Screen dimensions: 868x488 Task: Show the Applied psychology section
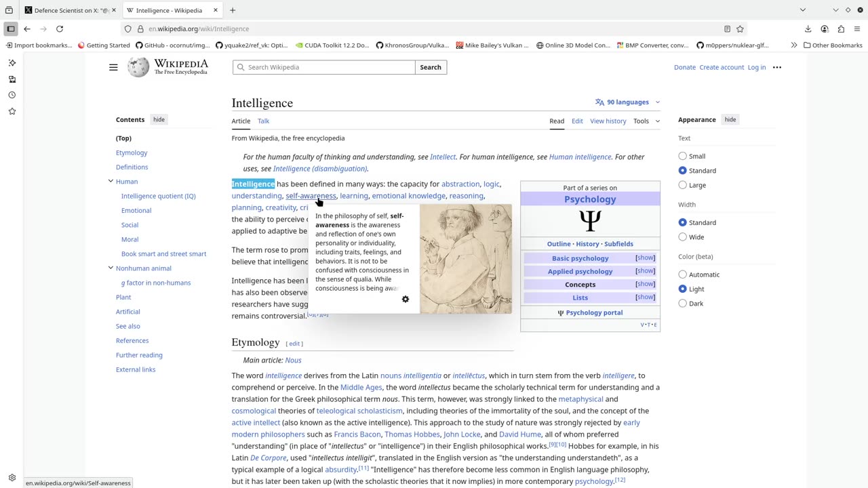[x=645, y=271]
